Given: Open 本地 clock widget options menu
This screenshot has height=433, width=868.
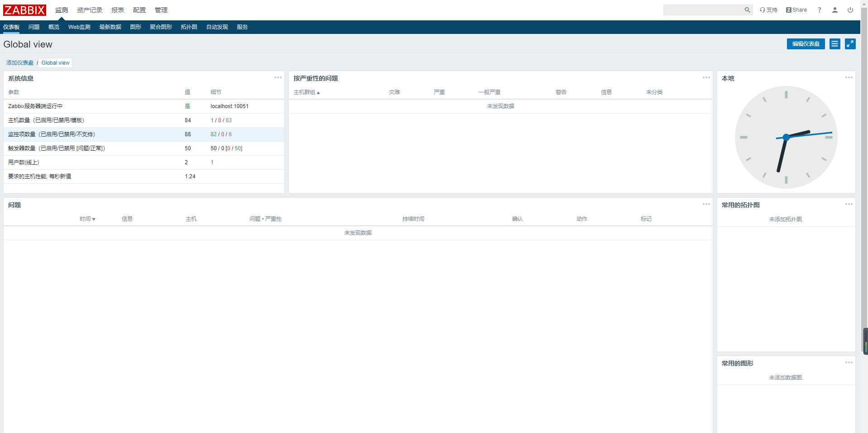Looking at the screenshot, I should click(849, 77).
